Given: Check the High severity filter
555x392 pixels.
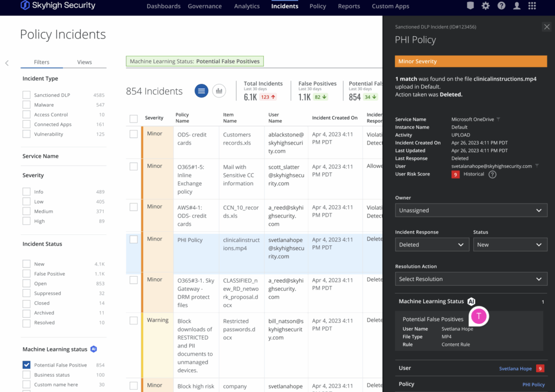Looking at the screenshot, I should (27, 221).
